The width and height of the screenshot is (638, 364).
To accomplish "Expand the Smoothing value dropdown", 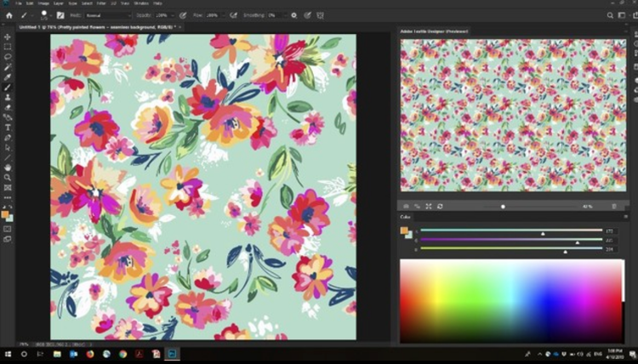I will [284, 15].
